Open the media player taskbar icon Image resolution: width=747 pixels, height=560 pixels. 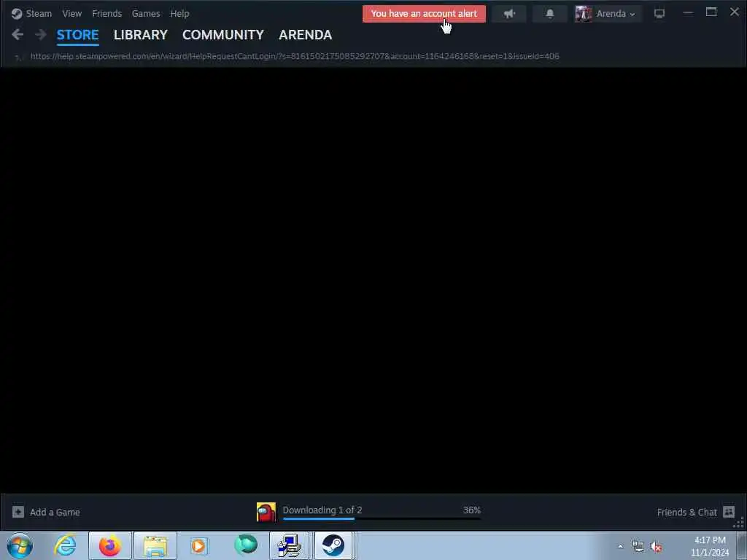[200, 545]
